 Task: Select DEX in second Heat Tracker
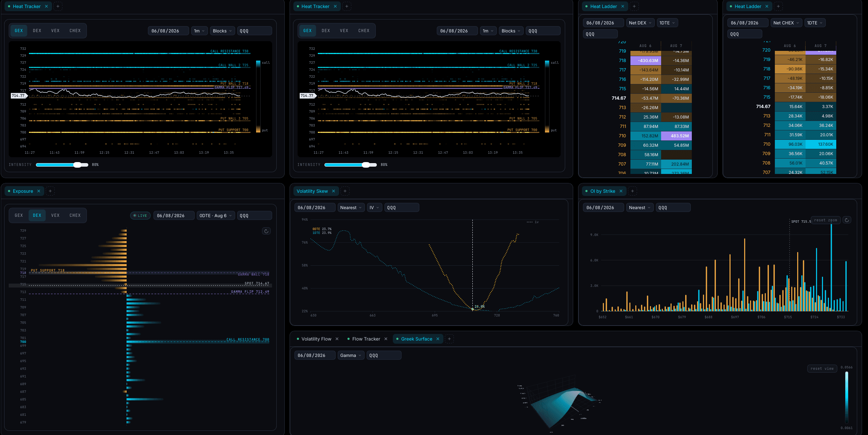click(326, 31)
